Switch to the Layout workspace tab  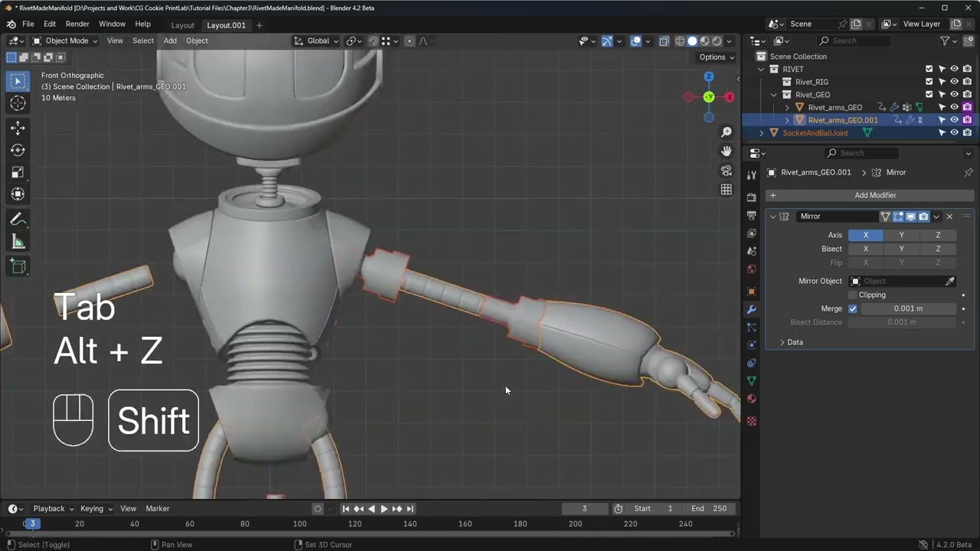point(182,25)
